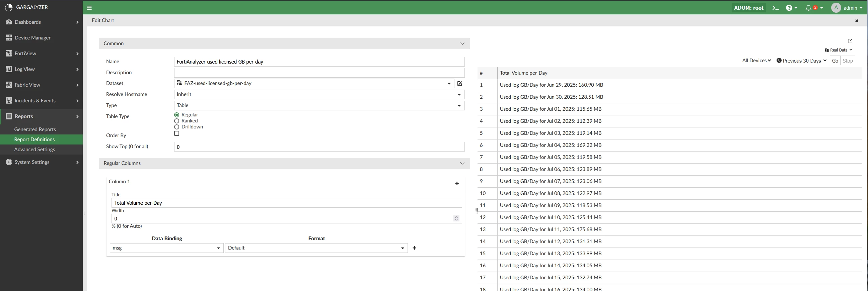Click the FortiView icon
Screen dimensions: 868x291
pos(9,54)
